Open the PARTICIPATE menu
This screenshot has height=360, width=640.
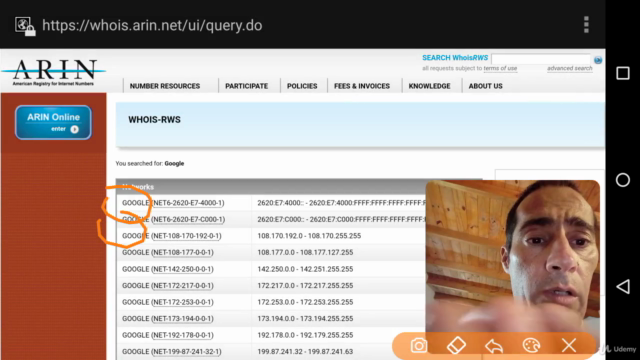click(247, 86)
